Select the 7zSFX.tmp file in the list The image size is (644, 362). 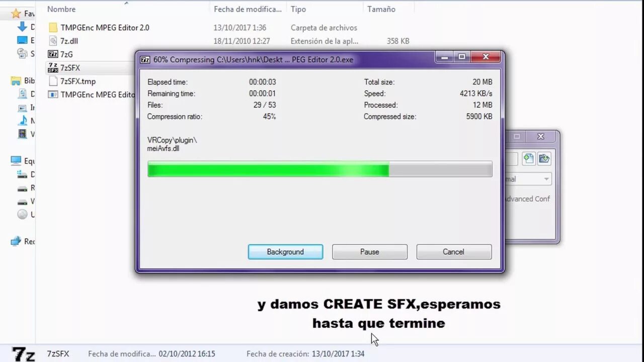78,81
